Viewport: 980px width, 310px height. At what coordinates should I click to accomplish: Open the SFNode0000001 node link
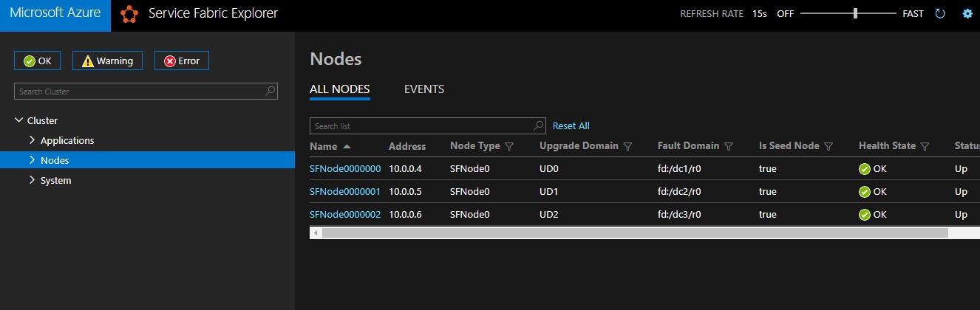345,192
